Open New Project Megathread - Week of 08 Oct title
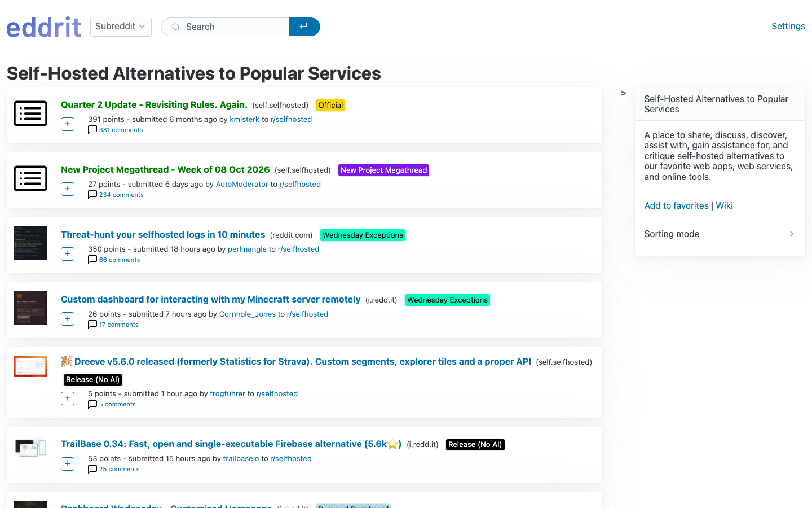This screenshot has height=508, width=812. (165, 169)
